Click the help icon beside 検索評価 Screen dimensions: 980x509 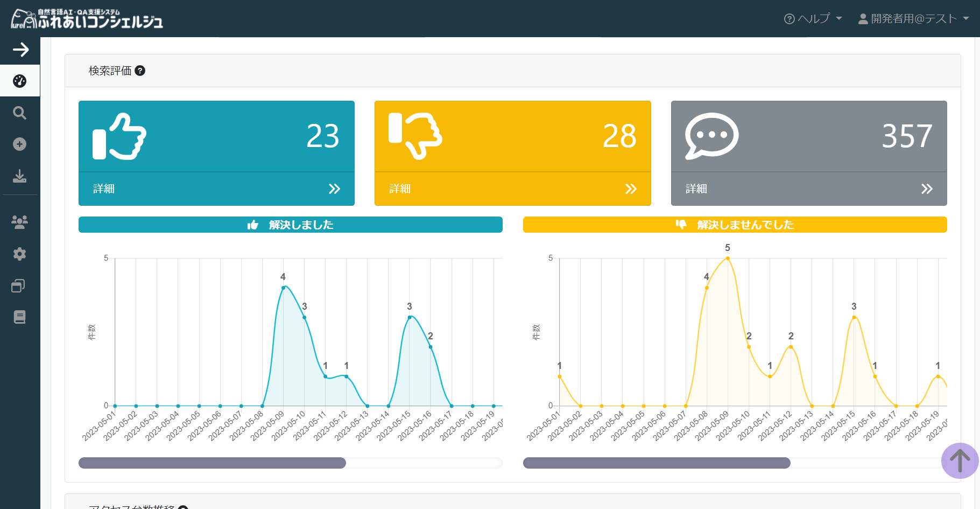click(140, 71)
